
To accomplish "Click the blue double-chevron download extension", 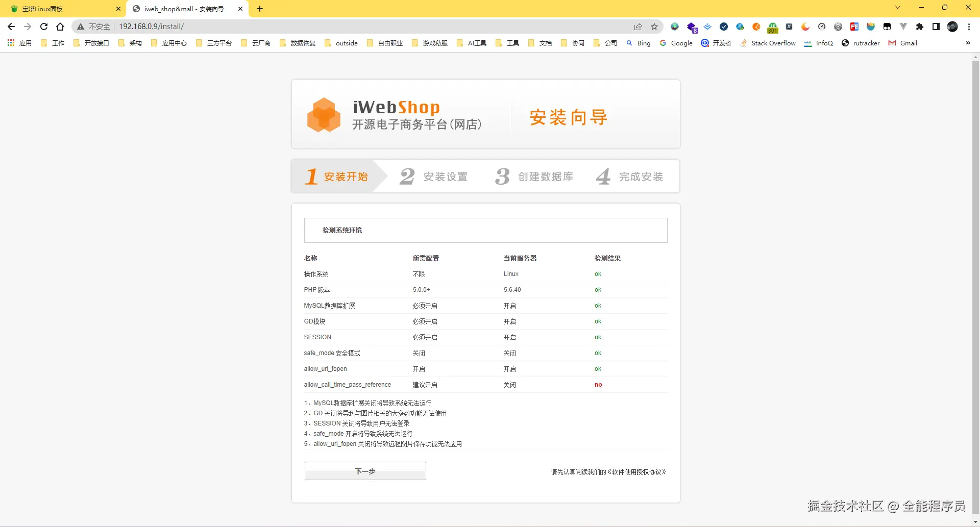I will pos(707,27).
